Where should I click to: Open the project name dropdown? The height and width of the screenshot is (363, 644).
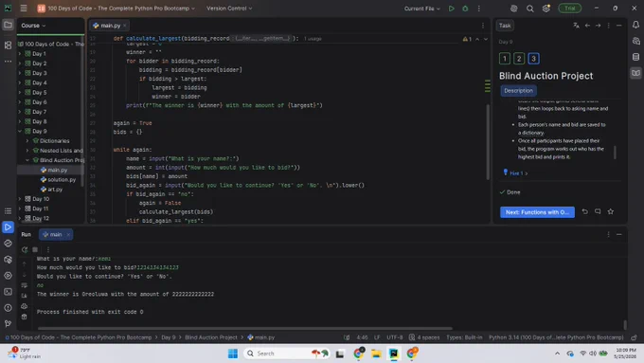coord(116,9)
